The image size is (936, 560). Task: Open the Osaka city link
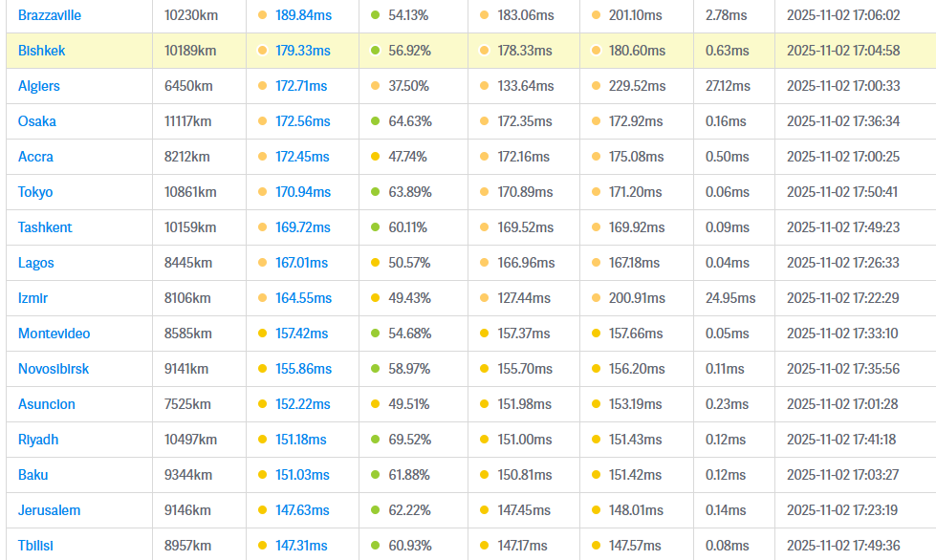(37, 121)
